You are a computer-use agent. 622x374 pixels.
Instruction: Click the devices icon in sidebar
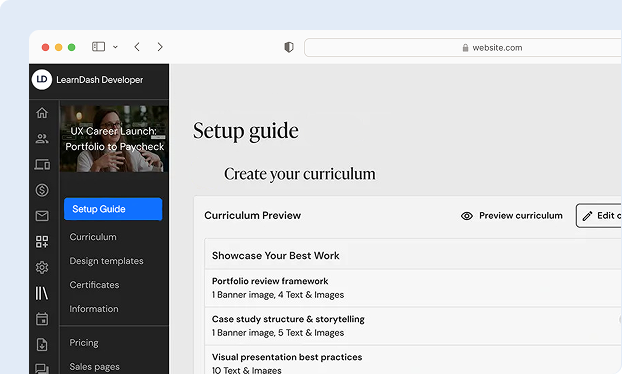tap(42, 164)
